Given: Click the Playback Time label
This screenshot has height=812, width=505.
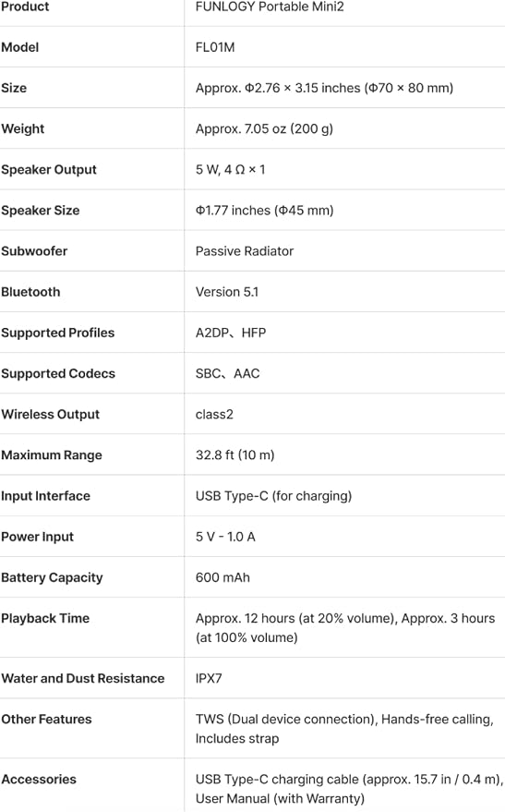Looking at the screenshot, I should pyautogui.click(x=45, y=618).
